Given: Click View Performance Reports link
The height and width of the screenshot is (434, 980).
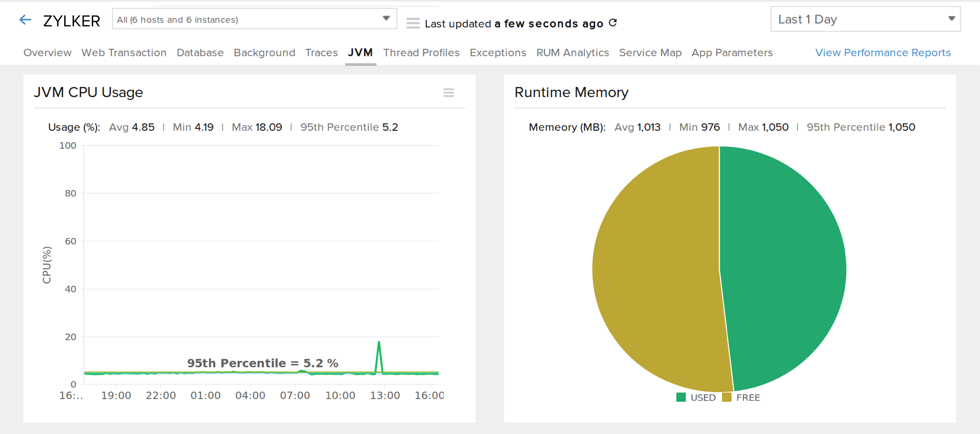Looking at the screenshot, I should [x=883, y=53].
